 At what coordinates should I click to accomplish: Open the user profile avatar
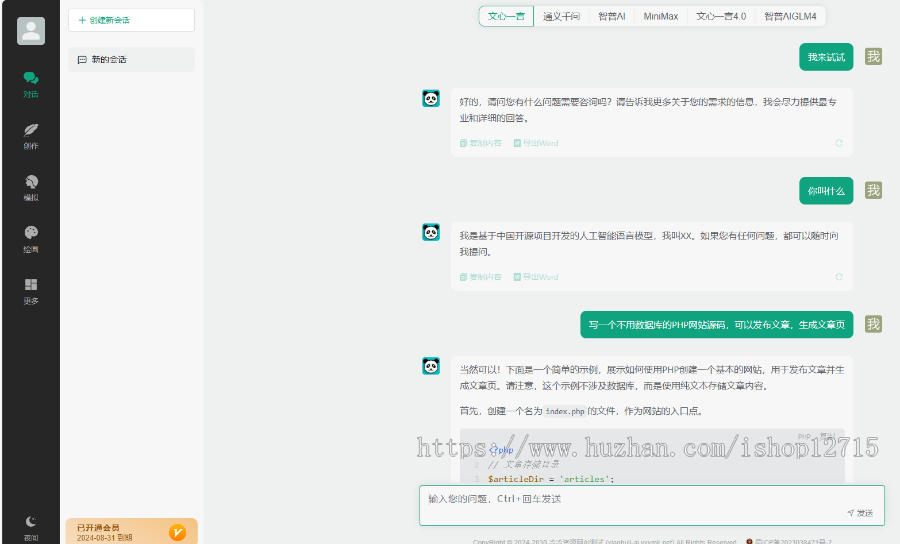(31, 31)
